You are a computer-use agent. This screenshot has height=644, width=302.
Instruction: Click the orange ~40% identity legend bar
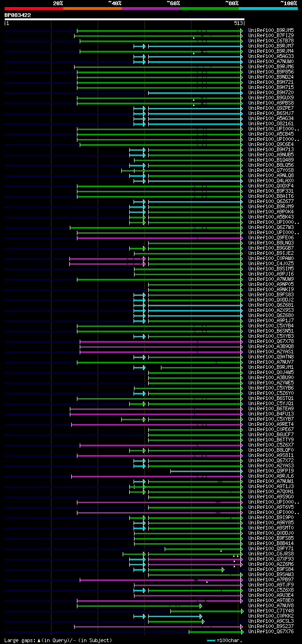click(92, 8)
